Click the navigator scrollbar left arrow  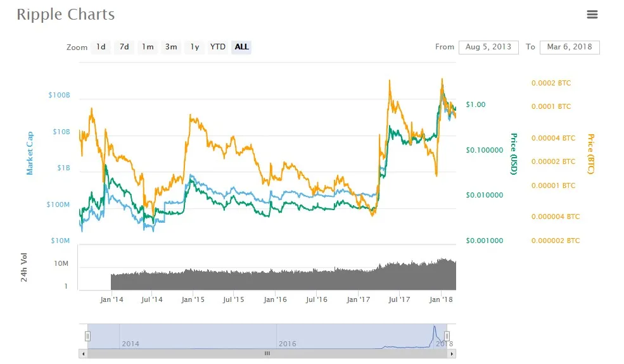(83, 353)
